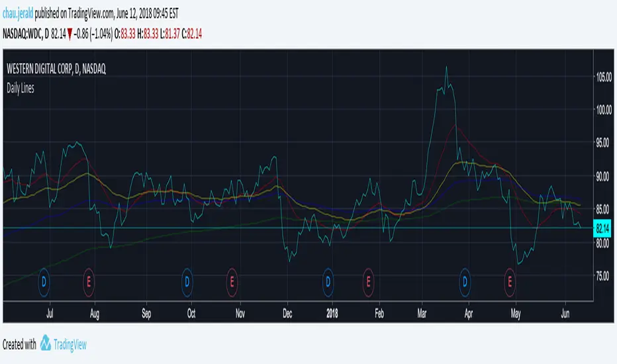617x364 pixels.
Task: Click the dividend marker near July
Action: point(44,282)
